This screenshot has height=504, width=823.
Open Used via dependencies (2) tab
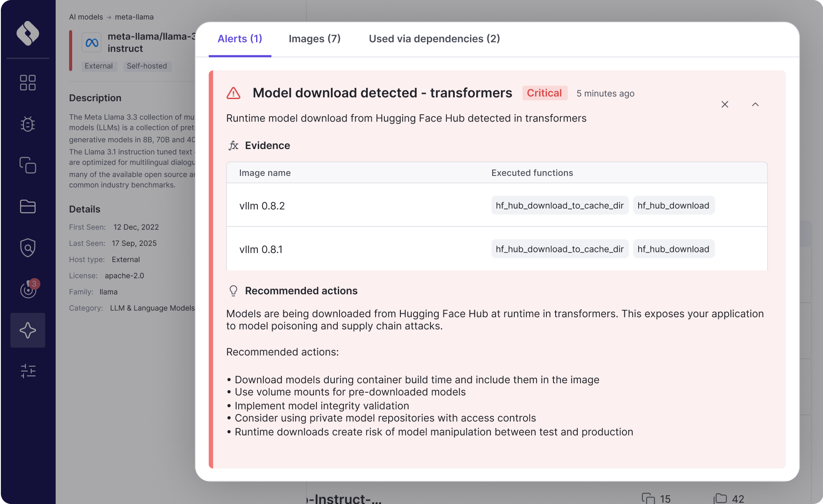point(434,39)
